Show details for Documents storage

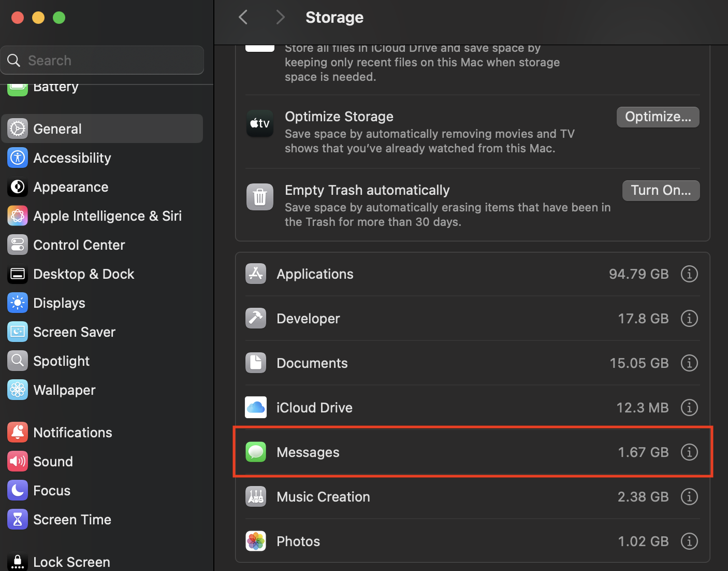click(689, 363)
